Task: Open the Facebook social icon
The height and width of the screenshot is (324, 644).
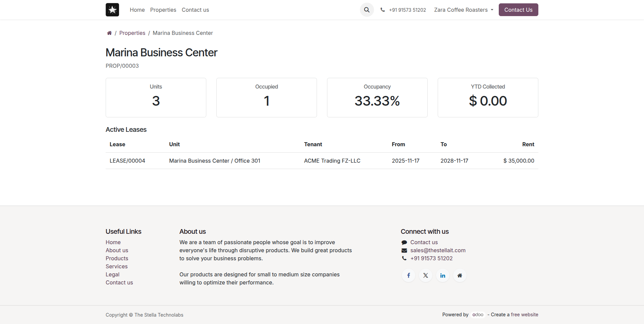Action: (409, 275)
